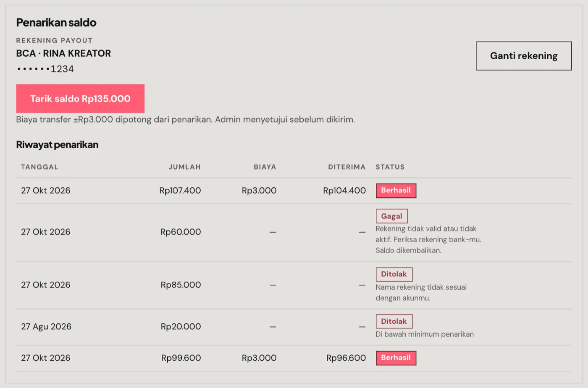Click the Gagal status badge
Image resolution: width=588 pixels, height=388 pixels.
(392, 216)
